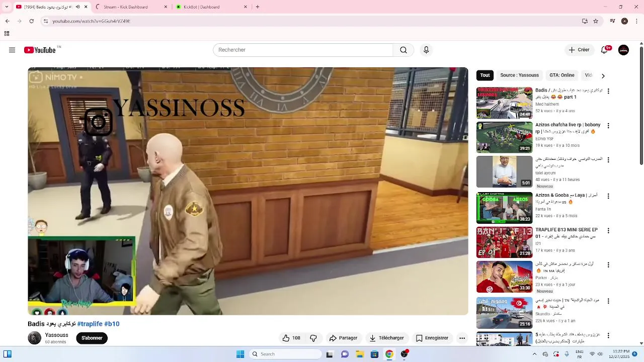The height and width of the screenshot is (362, 644).
Task: Open the Badis part 1 24:48 thumbnail
Action: click(504, 103)
